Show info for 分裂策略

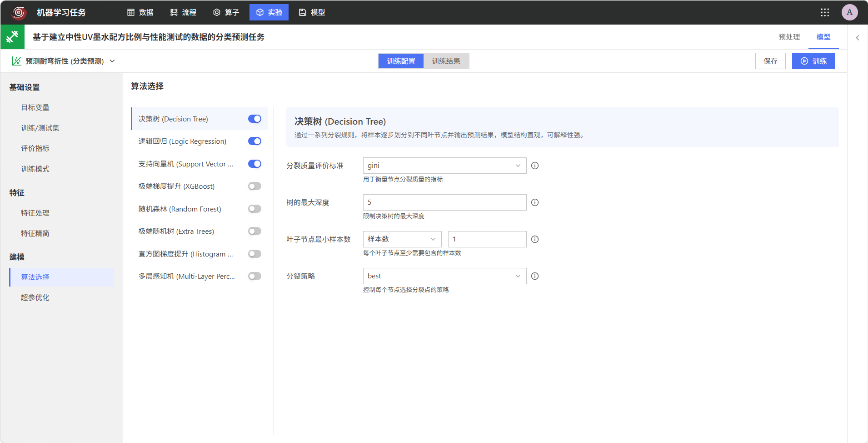click(535, 276)
